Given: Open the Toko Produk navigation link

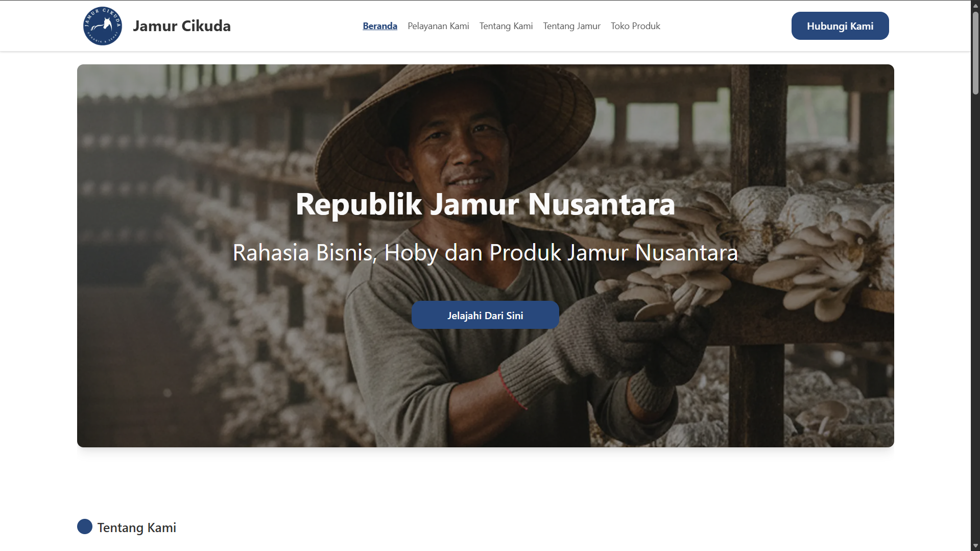Looking at the screenshot, I should pos(635,26).
